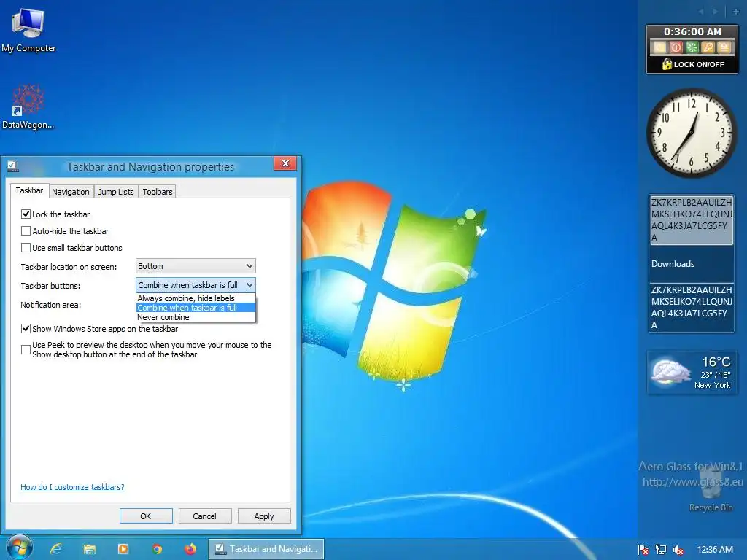The image size is (747, 560).
Task: Switch to the Navigation tab
Action: pyautogui.click(x=71, y=192)
